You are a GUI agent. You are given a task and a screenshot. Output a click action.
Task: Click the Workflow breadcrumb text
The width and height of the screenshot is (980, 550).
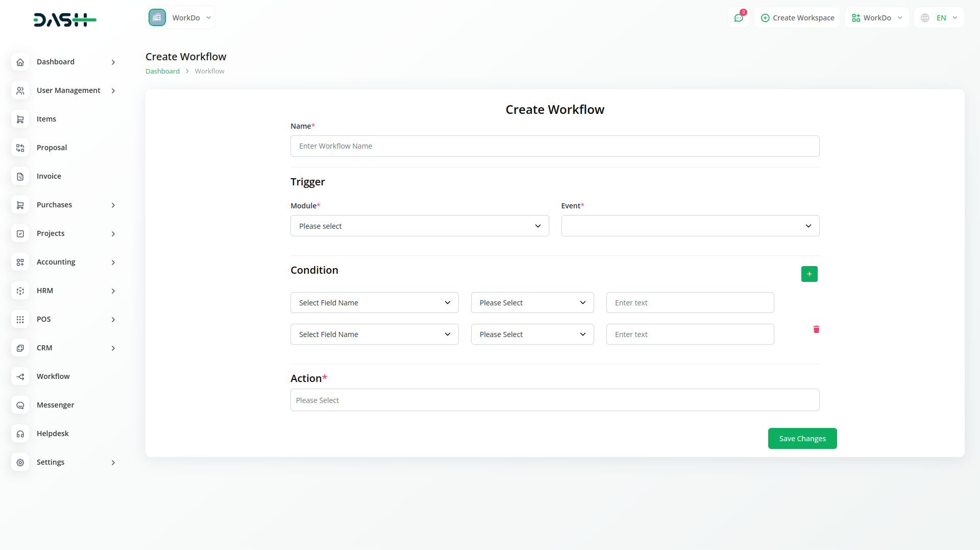point(209,71)
